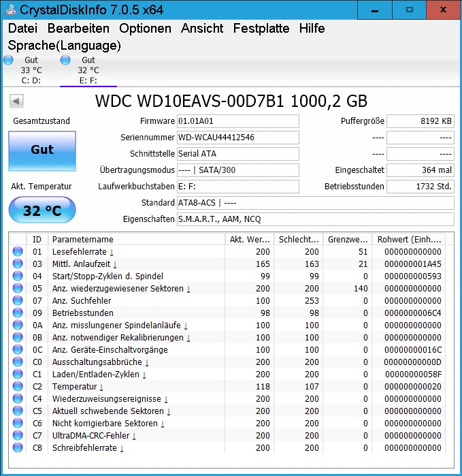Image resolution: width=462 pixels, height=476 pixels.
Task: Click the Akt. Wer... column header
Action: [x=250, y=239]
